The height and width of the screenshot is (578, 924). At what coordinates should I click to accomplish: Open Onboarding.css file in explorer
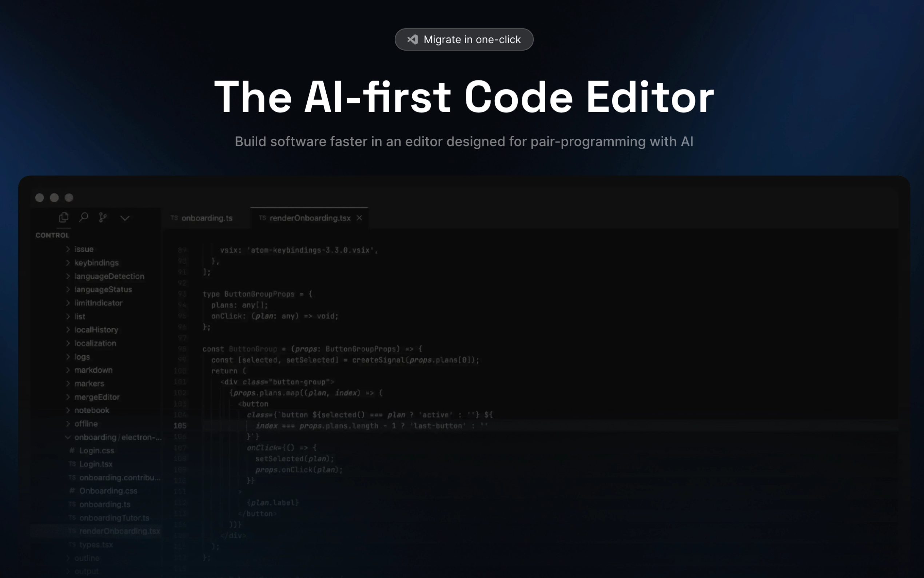point(108,490)
